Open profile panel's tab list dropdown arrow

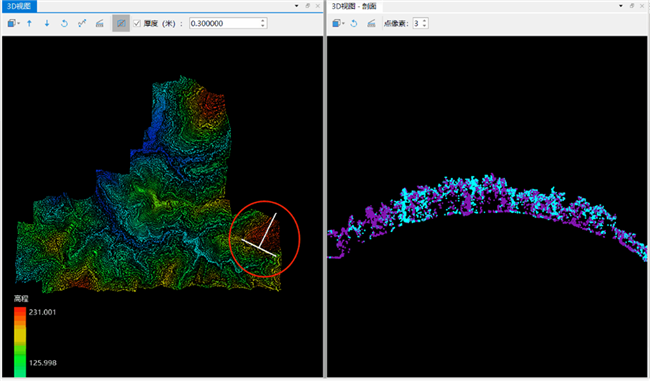[621, 6]
